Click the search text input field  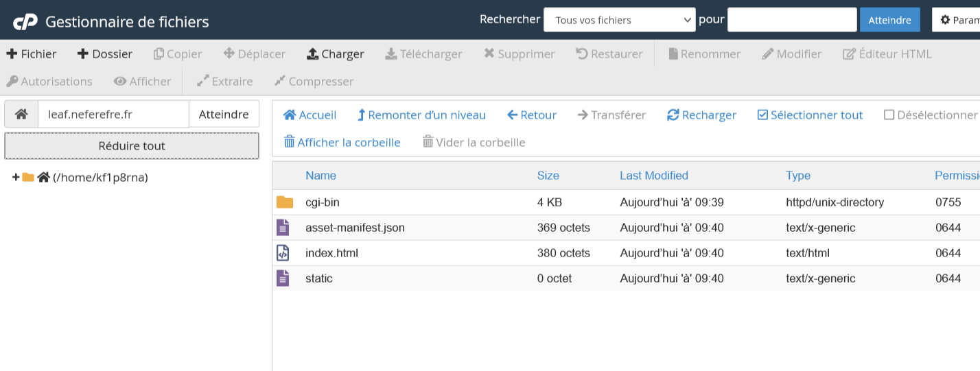[791, 20]
